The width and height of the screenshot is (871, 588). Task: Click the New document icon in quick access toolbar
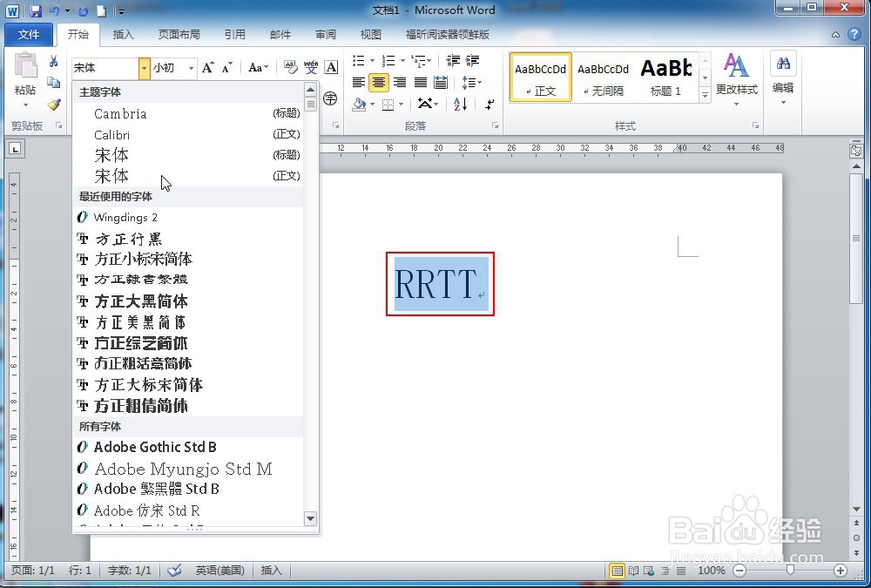[101, 10]
